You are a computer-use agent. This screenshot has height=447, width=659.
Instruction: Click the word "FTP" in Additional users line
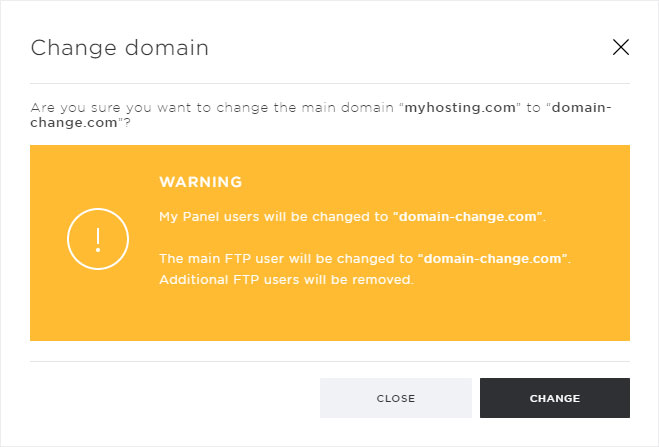click(x=246, y=279)
